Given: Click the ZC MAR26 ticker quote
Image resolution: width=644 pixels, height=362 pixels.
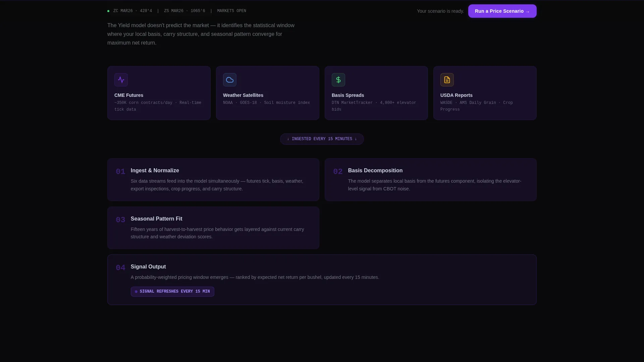Looking at the screenshot, I should pyautogui.click(x=132, y=11).
